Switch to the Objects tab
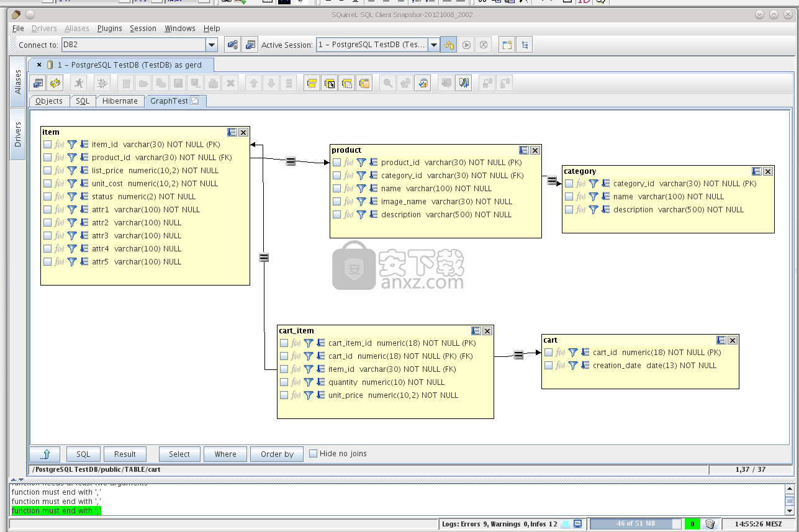799x532 pixels. [49, 101]
